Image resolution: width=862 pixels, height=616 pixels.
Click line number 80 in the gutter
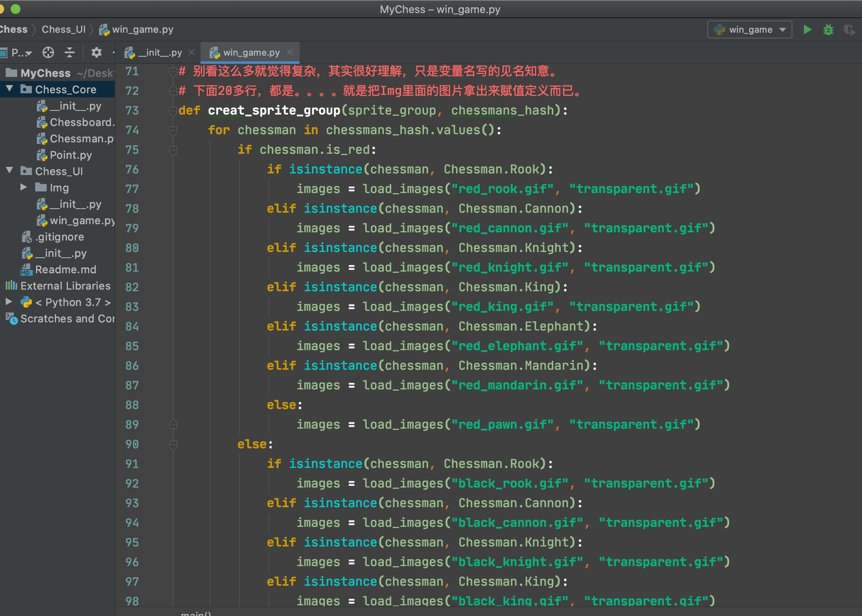(132, 248)
